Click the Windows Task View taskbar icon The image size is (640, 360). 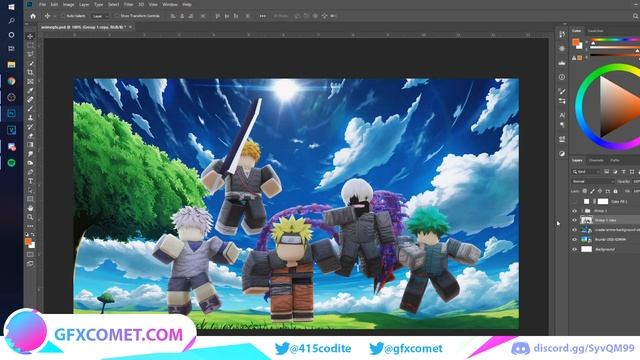11,49
